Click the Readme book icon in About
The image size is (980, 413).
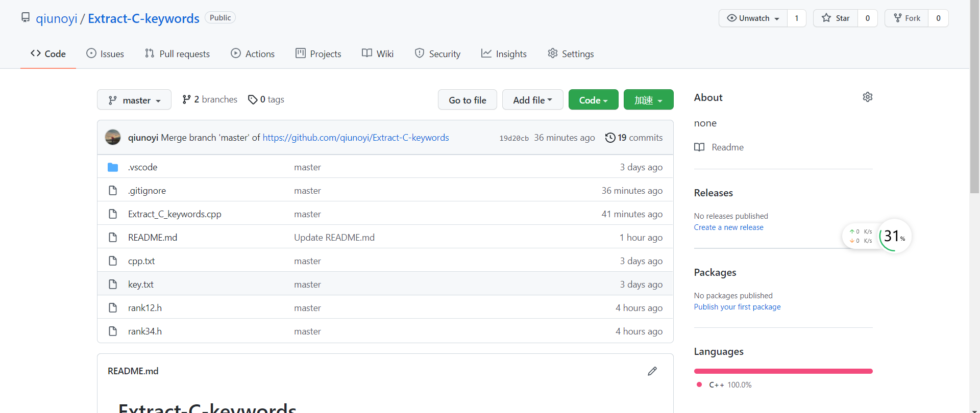click(699, 147)
